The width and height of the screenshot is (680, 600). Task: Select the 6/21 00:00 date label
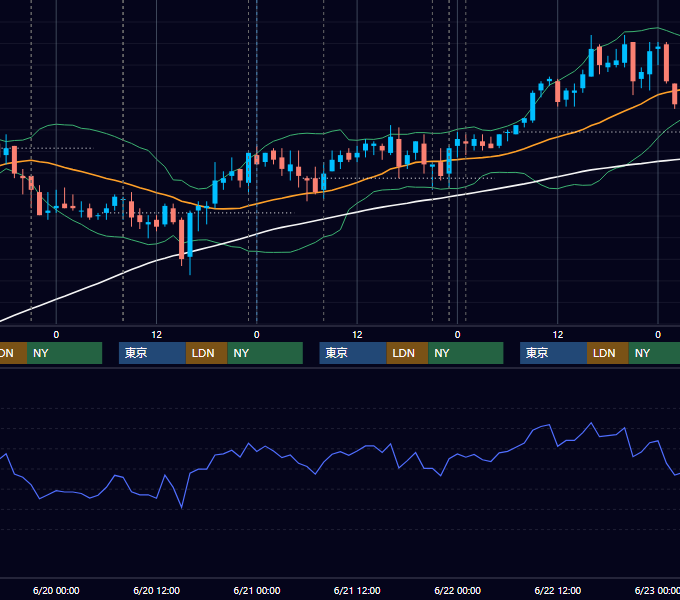coord(257,590)
